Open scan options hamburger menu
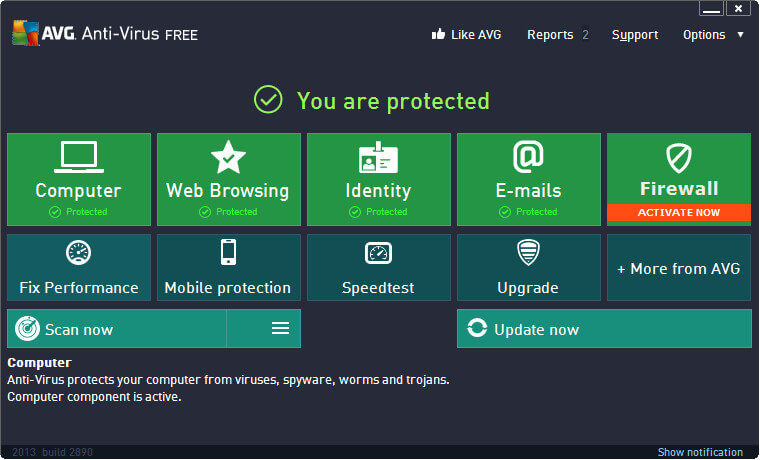This screenshot has width=760, height=460. pyautogui.click(x=280, y=328)
